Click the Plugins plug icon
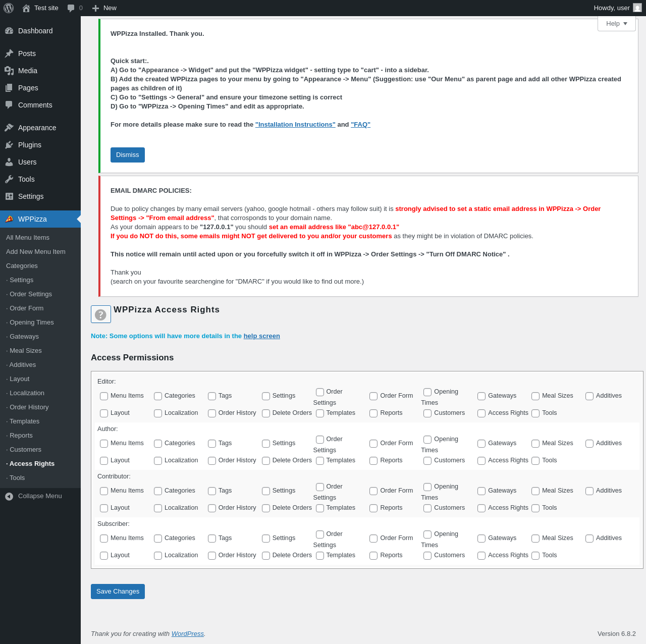This screenshot has width=646, height=644. [9, 145]
